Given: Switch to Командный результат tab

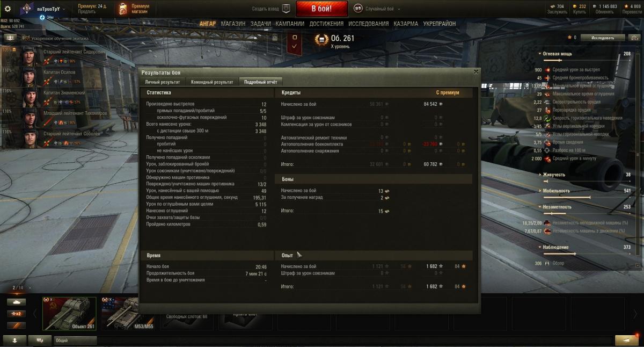Looking at the screenshot, I should [x=212, y=82].
